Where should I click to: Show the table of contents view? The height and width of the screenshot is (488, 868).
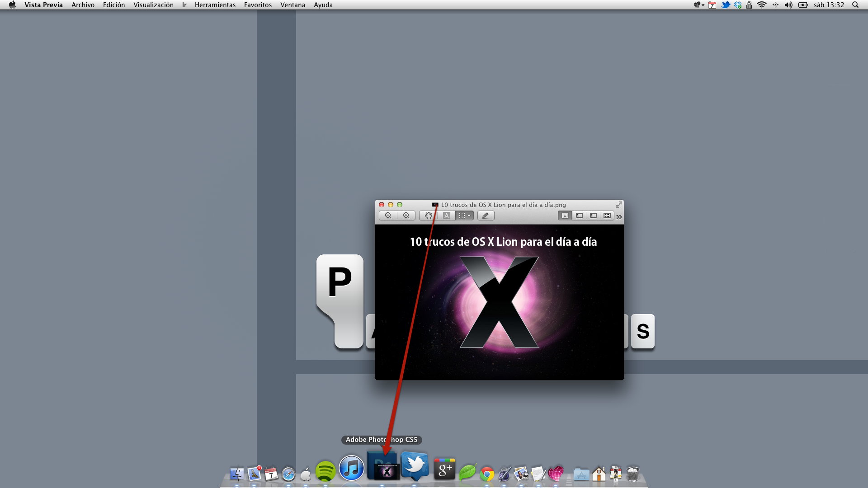pyautogui.click(x=593, y=216)
